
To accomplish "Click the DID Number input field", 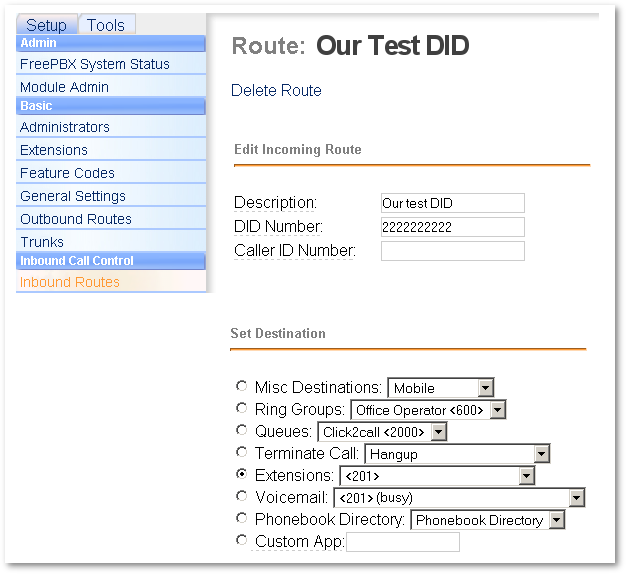I will click(x=452, y=227).
